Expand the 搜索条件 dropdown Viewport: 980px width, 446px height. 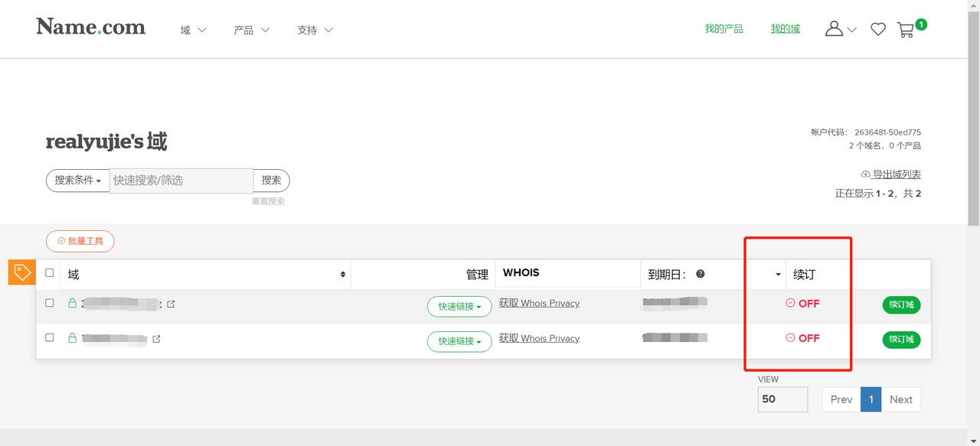77,181
